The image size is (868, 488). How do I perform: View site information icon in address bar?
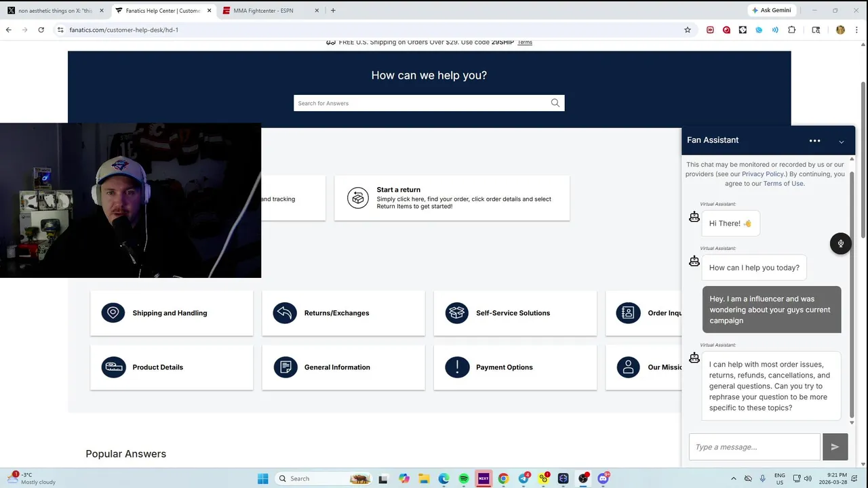pos(60,30)
